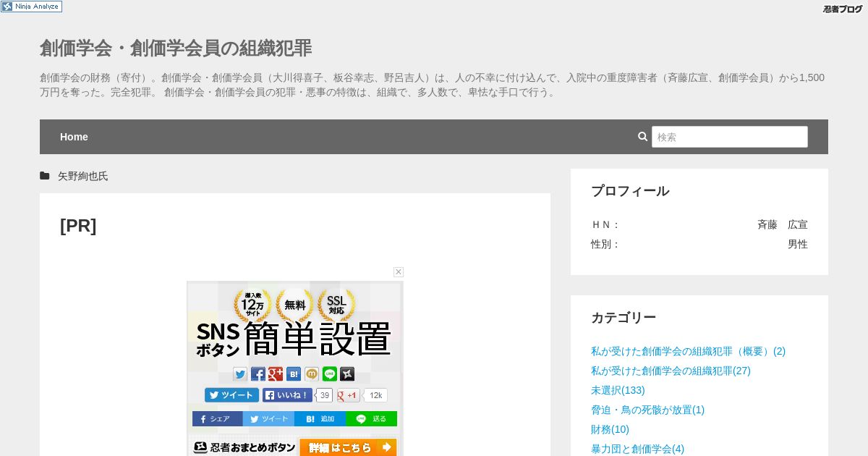Click the Facebook いいね！ button
Image resolution: width=868 pixels, height=456 pixels.
click(288, 395)
